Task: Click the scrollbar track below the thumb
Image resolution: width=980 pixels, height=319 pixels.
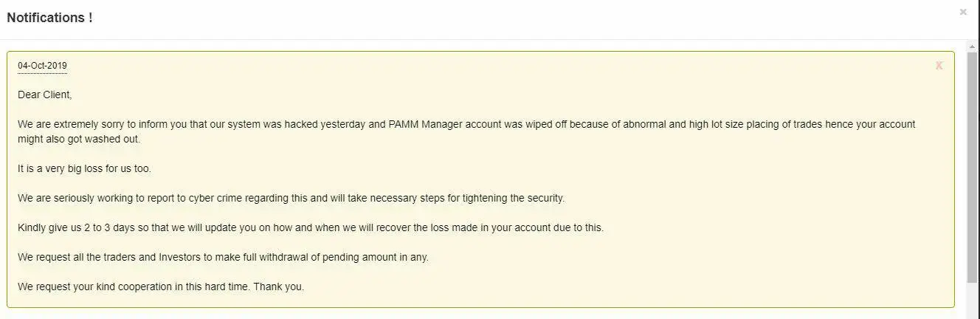Action: [x=972, y=299]
